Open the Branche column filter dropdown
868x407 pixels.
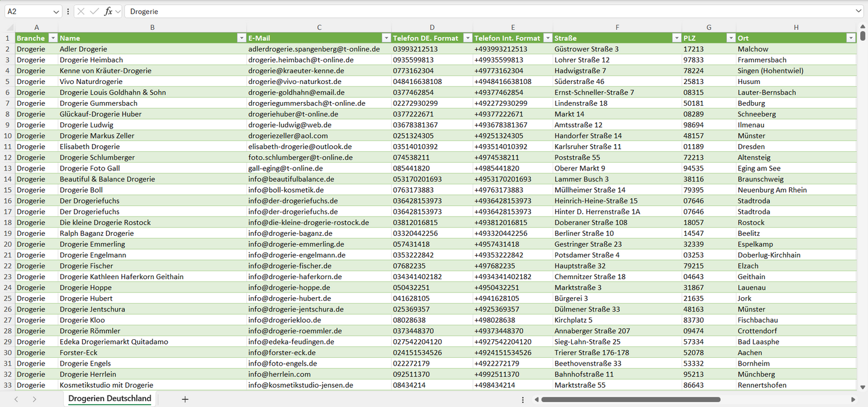pyautogui.click(x=52, y=38)
